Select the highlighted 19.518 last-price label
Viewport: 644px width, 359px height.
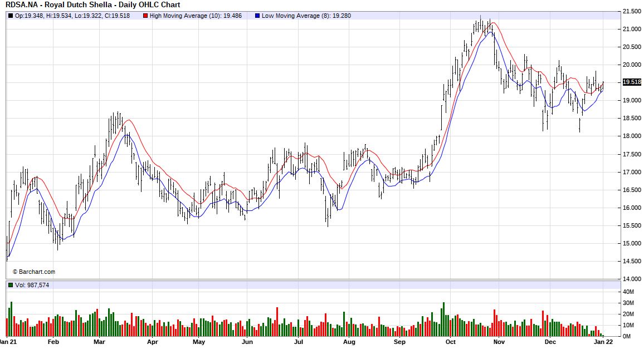(x=632, y=82)
